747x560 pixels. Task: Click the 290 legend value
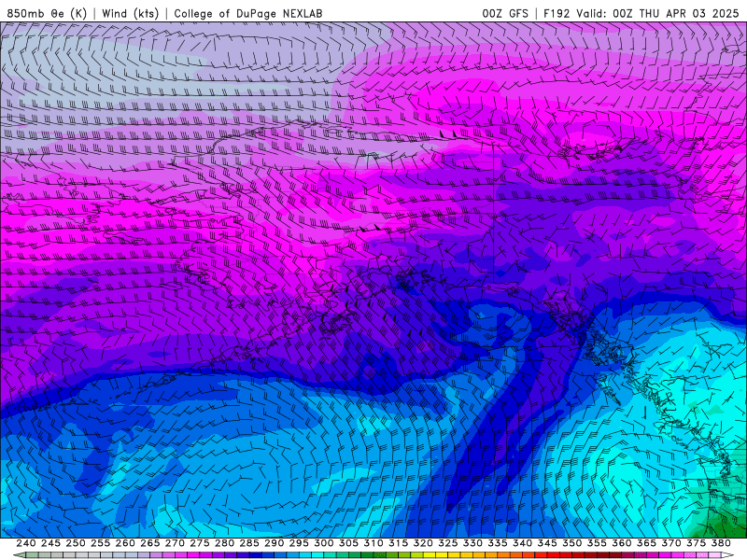coord(274,543)
